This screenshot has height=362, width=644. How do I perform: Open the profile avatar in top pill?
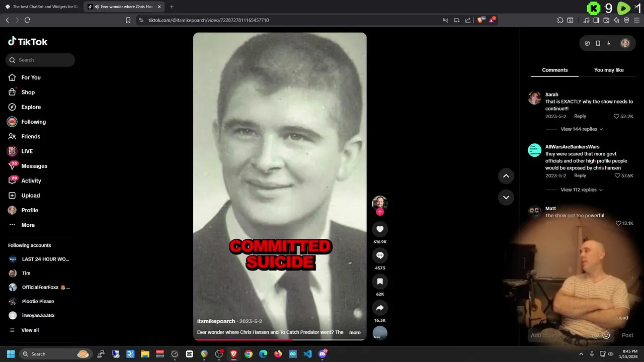[625, 43]
